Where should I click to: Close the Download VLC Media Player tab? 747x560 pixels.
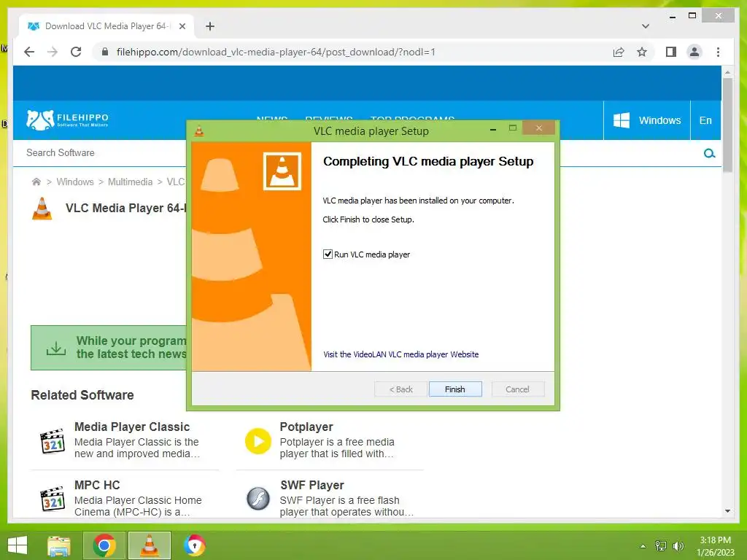[x=182, y=26]
